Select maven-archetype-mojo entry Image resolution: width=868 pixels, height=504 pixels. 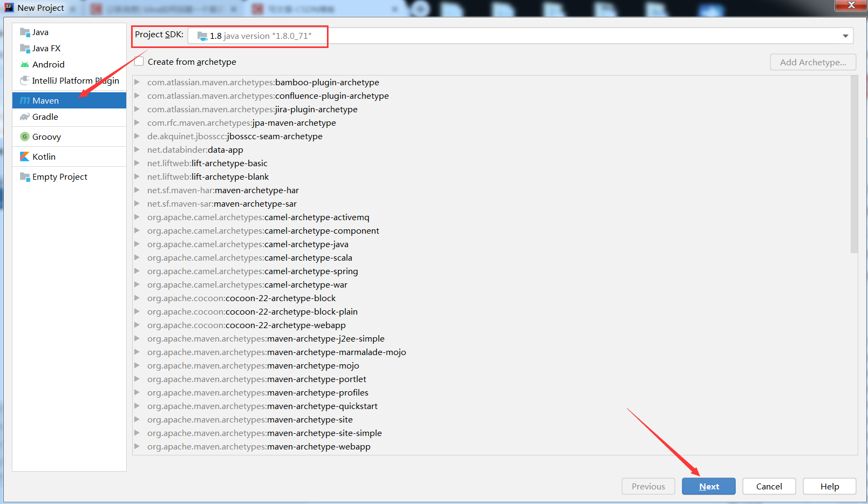coord(253,365)
